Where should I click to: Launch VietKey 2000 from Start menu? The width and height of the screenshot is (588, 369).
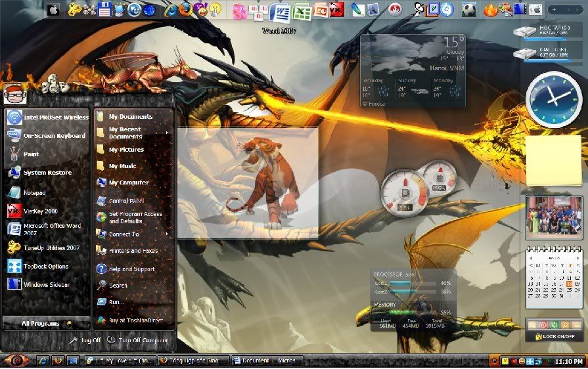coord(40,211)
